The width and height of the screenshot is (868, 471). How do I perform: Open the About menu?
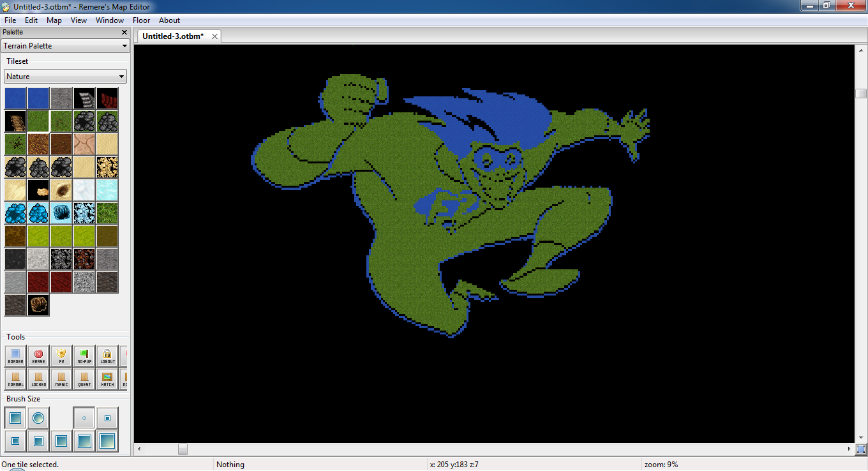pyautogui.click(x=170, y=20)
